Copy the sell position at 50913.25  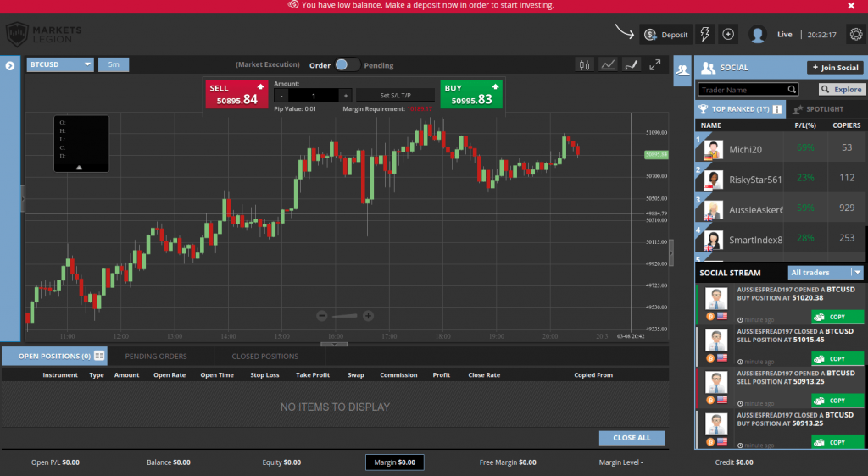(837, 401)
